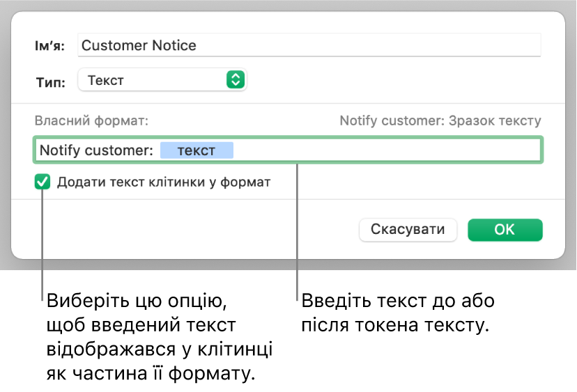
Task: Toggle the Додати текст клітинки у формат checkbox
Action: click(43, 182)
